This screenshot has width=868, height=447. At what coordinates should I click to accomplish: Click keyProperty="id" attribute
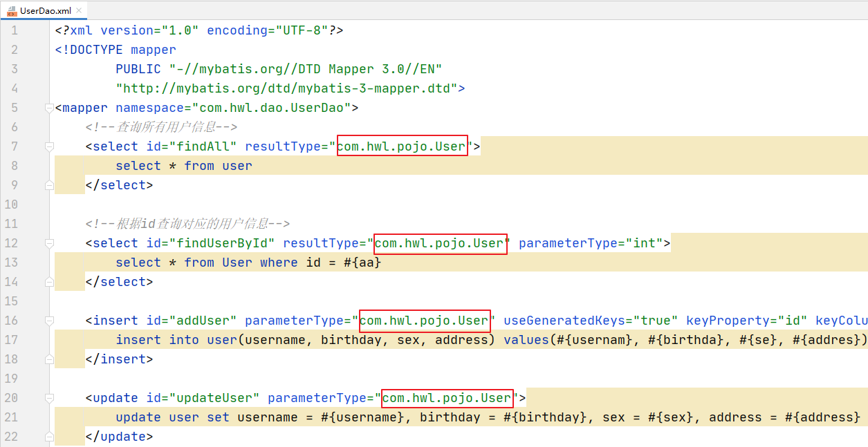pyautogui.click(x=747, y=321)
